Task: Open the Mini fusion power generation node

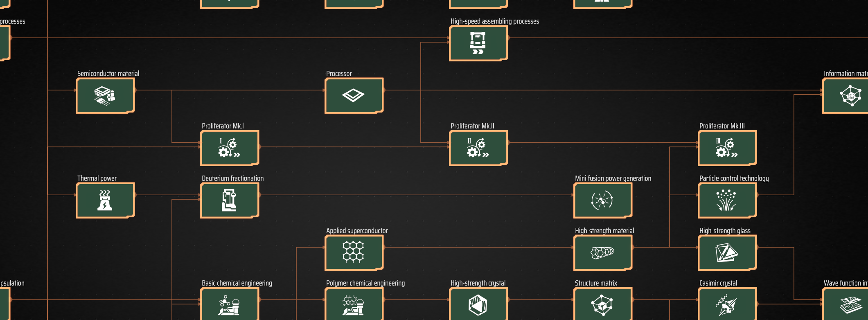Action: coord(603,200)
